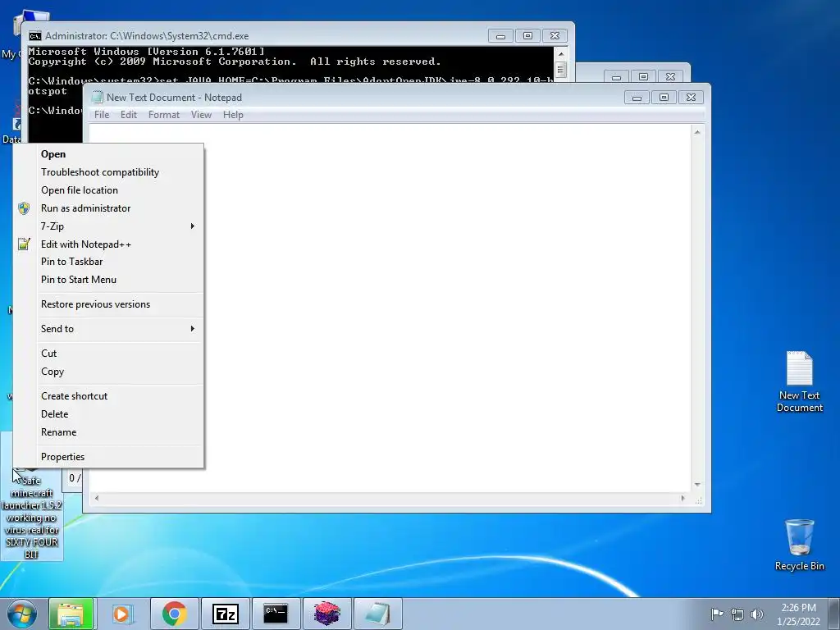The image size is (840, 630).
Task: Open the Action Center flag icon
Action: point(717,614)
